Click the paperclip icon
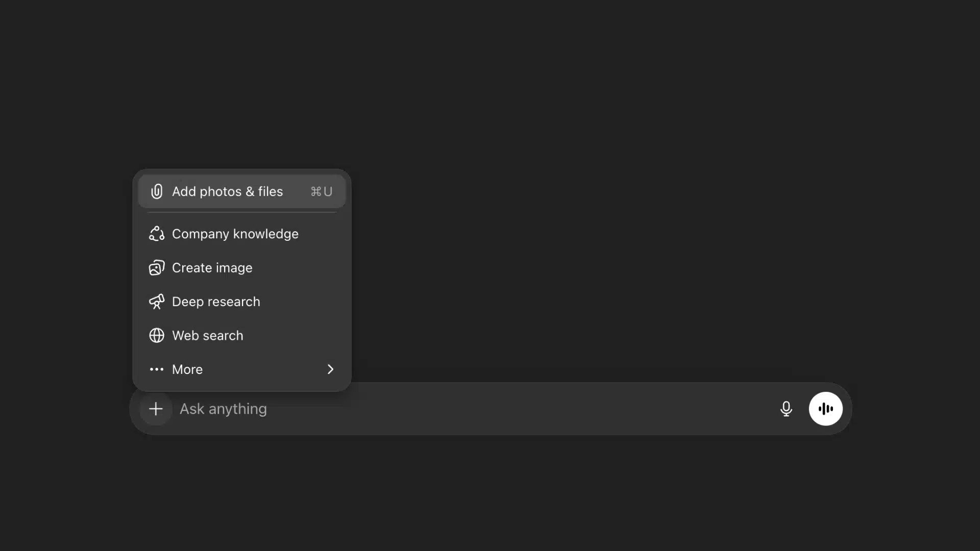 [x=157, y=191]
